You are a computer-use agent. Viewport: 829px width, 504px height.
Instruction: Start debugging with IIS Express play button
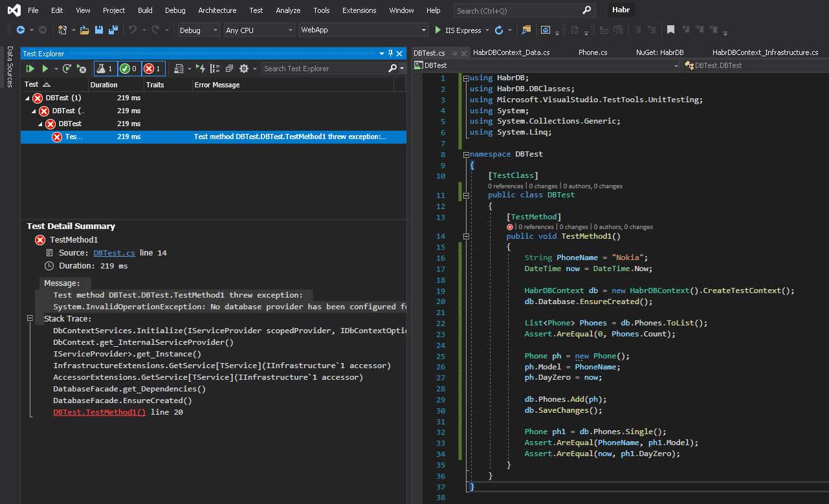pyautogui.click(x=438, y=30)
